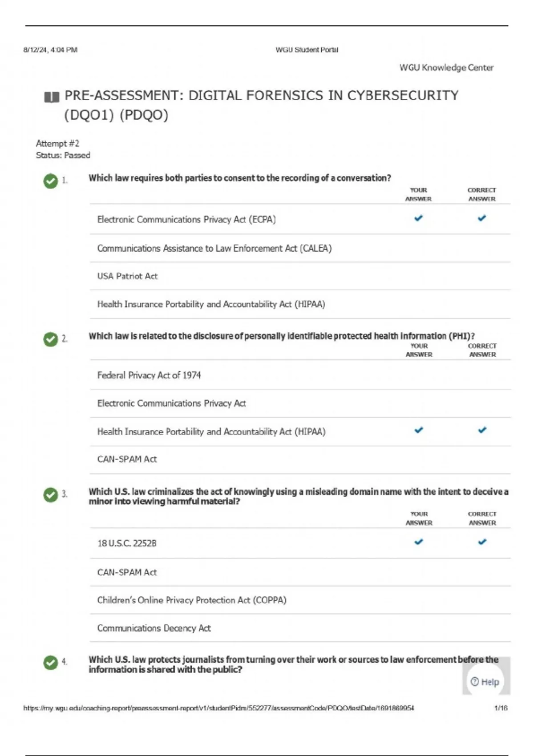Click the green check icon for question 4
The height and width of the screenshot is (756, 534).
pyautogui.click(x=51, y=663)
